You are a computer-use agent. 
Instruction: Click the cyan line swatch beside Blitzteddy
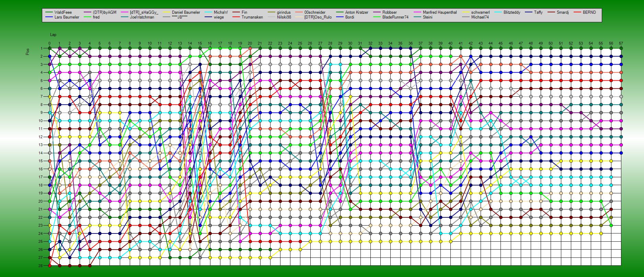[498, 12]
